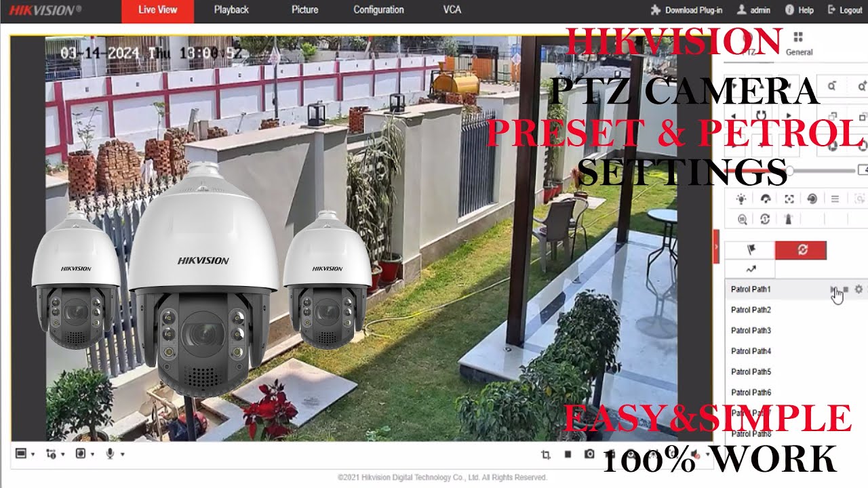Click the lens initialization icon
Viewport: 868px width, 488px height.
coord(812,199)
